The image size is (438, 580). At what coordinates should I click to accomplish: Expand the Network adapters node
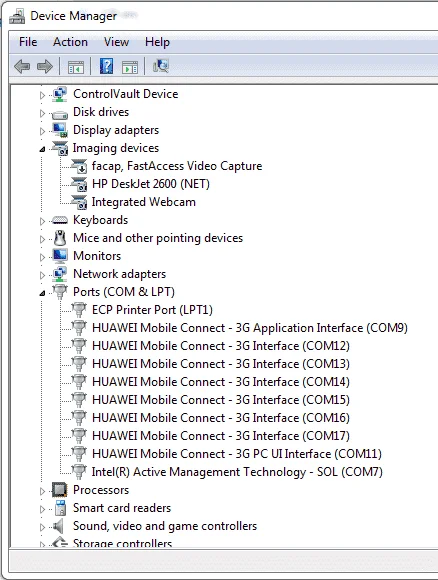click(42, 275)
